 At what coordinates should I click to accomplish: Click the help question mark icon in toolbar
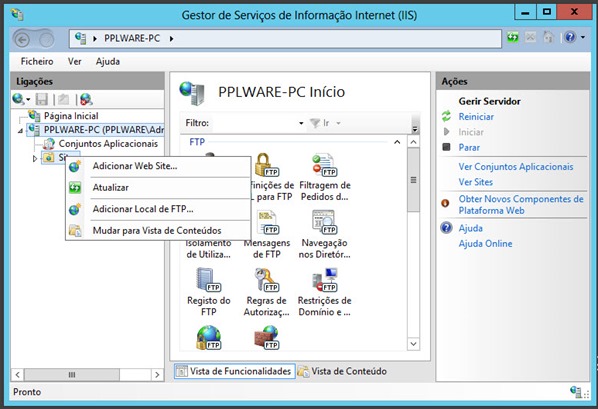[x=570, y=37]
